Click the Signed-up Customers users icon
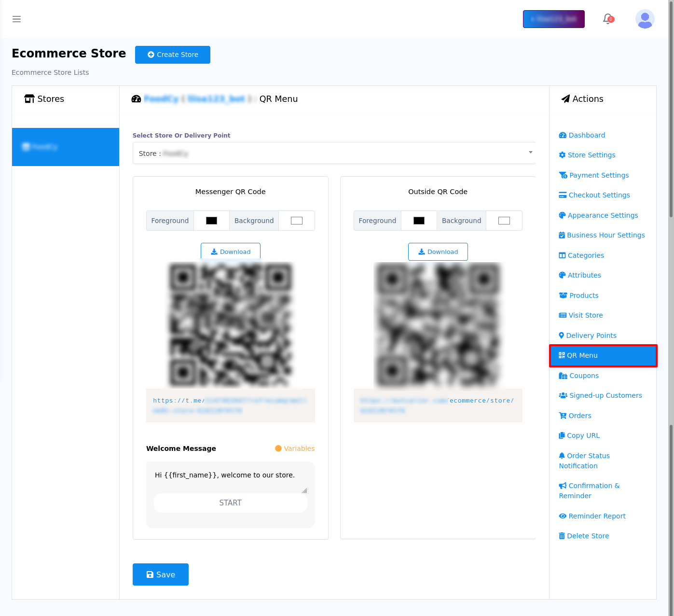This screenshot has width=674, height=616. tap(563, 395)
